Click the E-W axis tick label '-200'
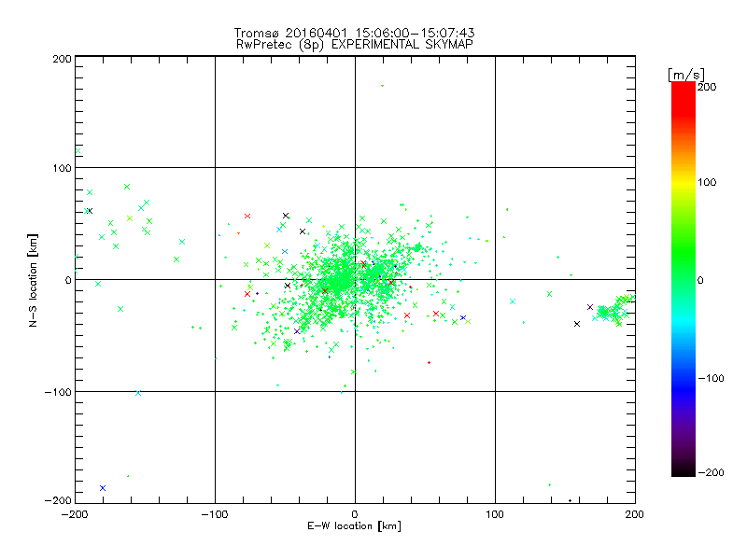 click(75, 514)
